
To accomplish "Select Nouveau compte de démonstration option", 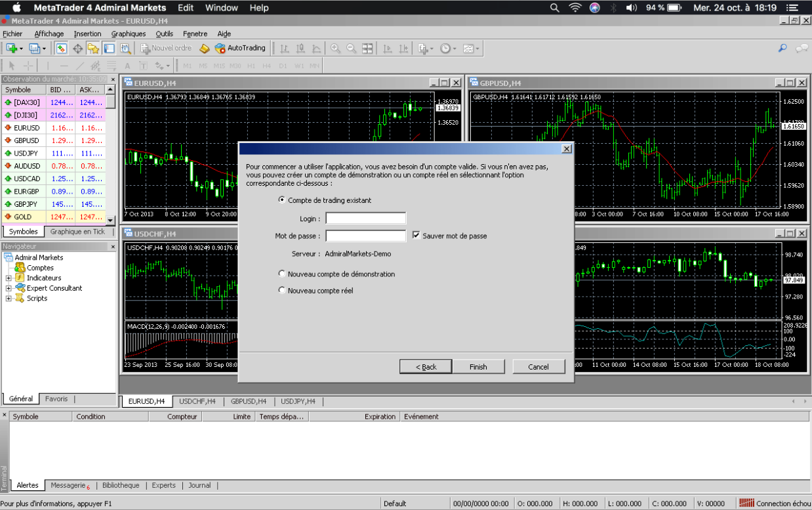I will (282, 274).
